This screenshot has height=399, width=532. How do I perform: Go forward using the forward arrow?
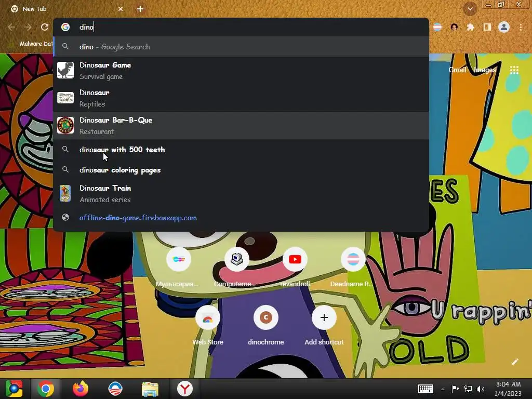pos(28,27)
